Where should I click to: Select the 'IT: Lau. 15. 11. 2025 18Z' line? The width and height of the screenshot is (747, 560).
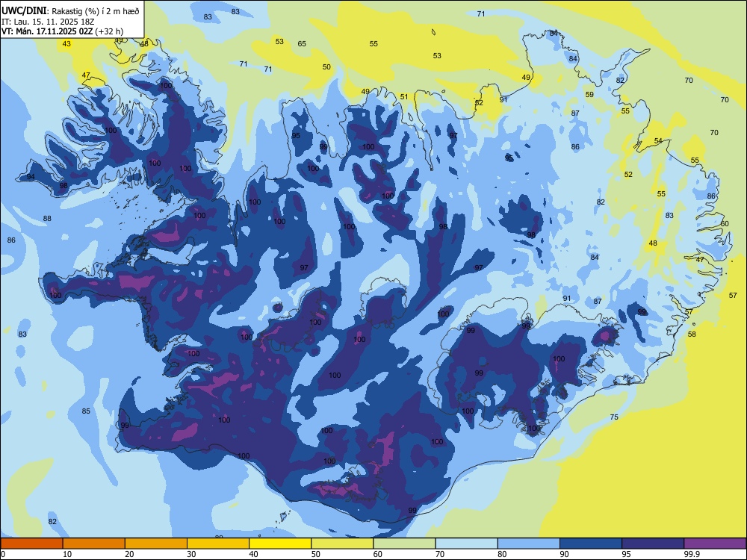click(x=48, y=22)
